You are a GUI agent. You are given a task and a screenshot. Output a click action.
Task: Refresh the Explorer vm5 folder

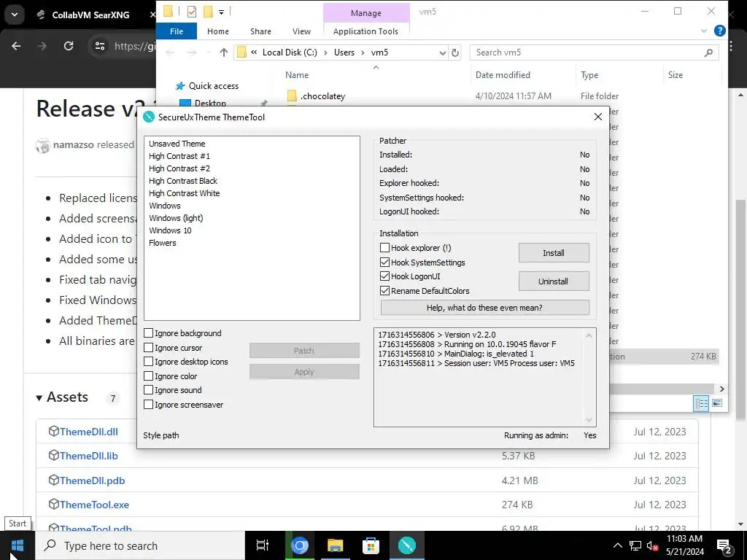[x=455, y=52]
